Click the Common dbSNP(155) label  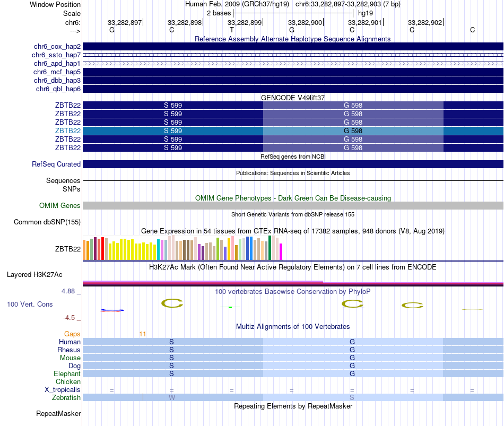click(x=47, y=222)
